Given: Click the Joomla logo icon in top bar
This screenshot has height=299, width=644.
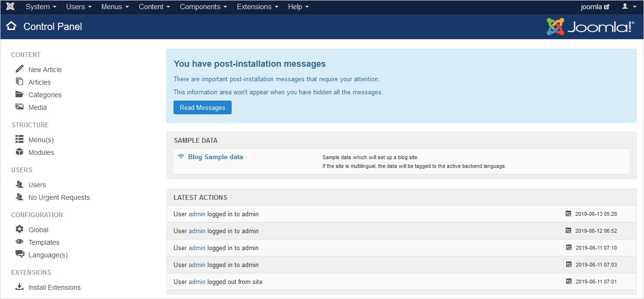Looking at the screenshot, I should 10,7.
